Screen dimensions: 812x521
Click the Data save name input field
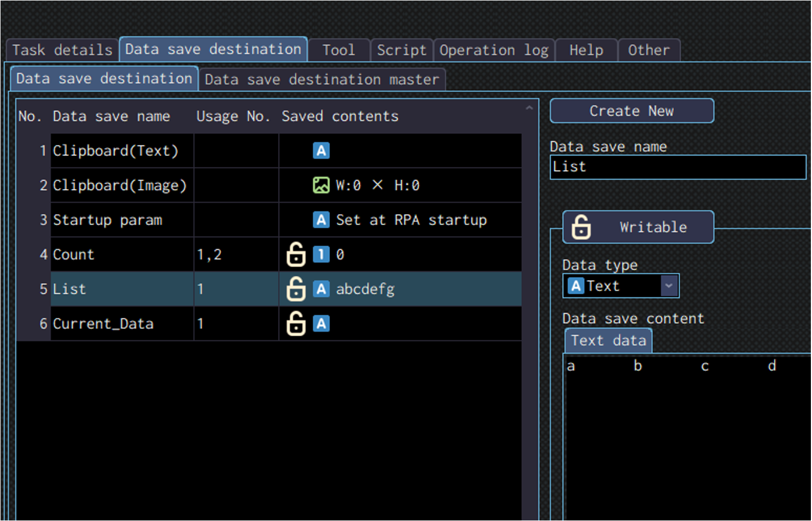coord(678,167)
